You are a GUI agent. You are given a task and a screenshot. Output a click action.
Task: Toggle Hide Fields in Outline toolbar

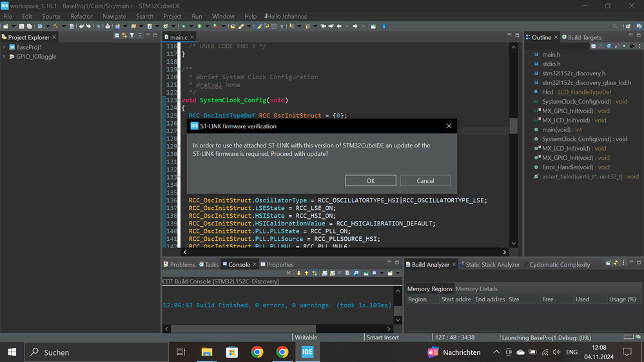(x=609, y=46)
